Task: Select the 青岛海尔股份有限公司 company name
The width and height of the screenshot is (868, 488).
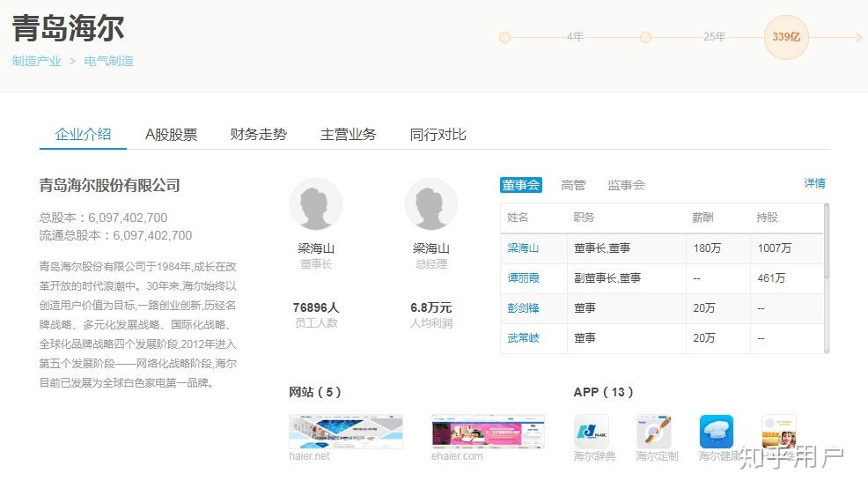Action: point(110,186)
